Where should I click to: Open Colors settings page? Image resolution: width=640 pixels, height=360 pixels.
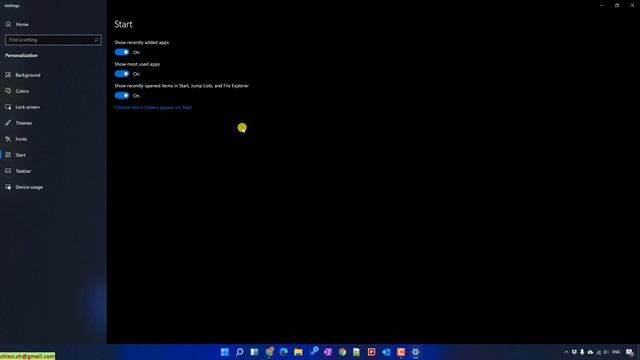point(17,91)
